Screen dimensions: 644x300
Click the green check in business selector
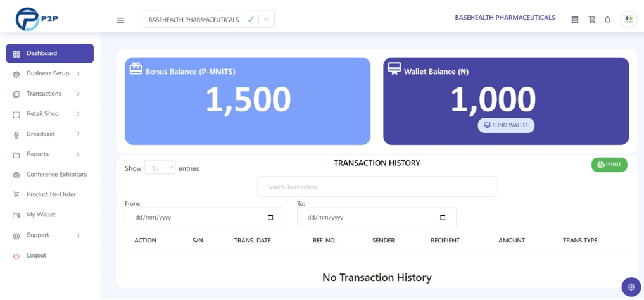pos(250,19)
